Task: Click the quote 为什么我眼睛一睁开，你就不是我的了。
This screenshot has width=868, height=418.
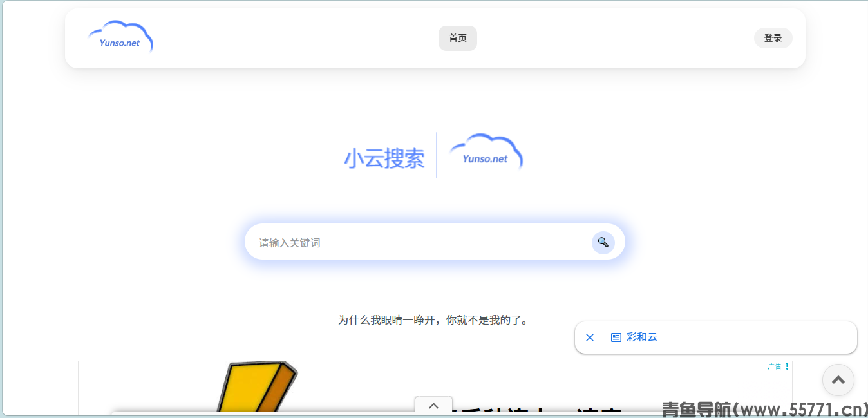Action: point(434,320)
